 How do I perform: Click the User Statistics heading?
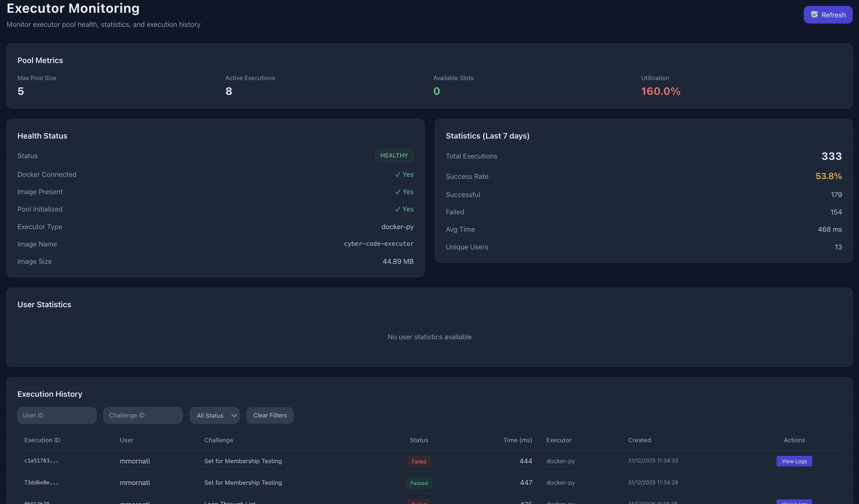point(44,304)
